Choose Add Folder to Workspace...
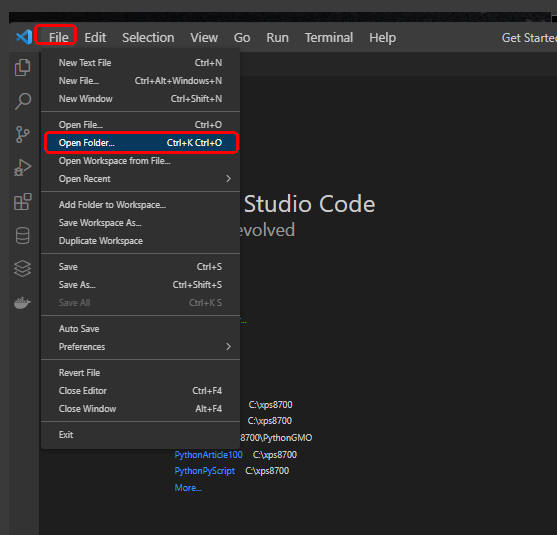This screenshot has width=557, height=535. click(x=140, y=205)
